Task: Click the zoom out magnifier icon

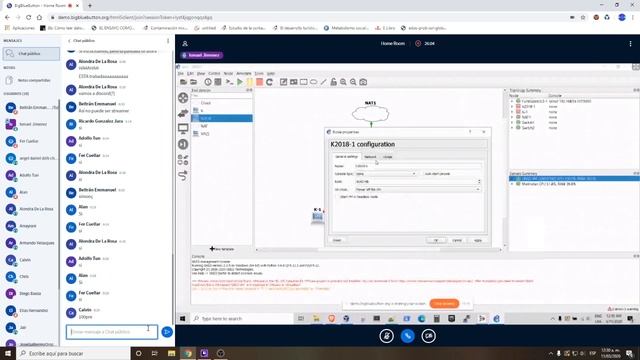Action: pos(353,82)
